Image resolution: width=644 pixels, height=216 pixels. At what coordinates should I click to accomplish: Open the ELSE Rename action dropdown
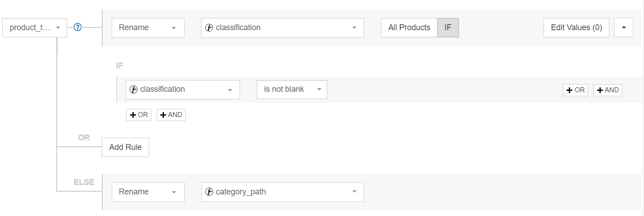coord(148,192)
